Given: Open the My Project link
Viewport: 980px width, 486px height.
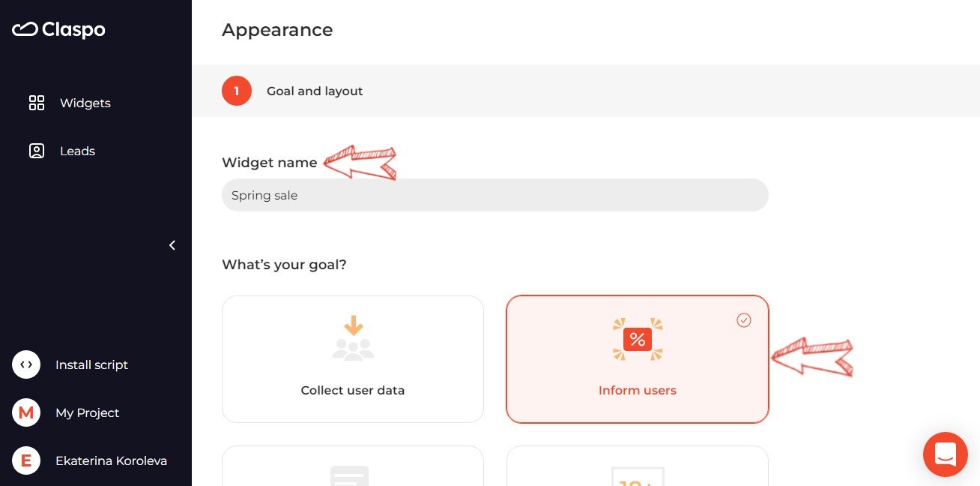Looking at the screenshot, I should [x=87, y=412].
